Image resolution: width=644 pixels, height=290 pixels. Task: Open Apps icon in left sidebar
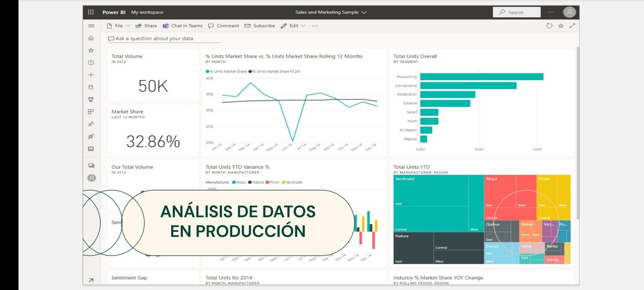tap(91, 112)
